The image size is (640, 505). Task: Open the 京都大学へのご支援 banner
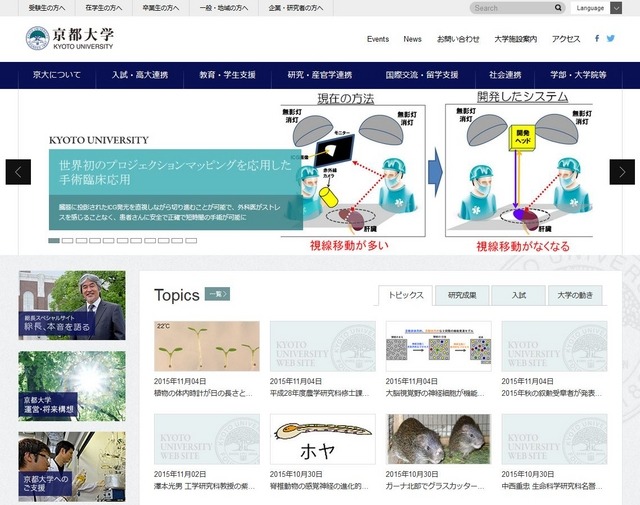point(72,467)
